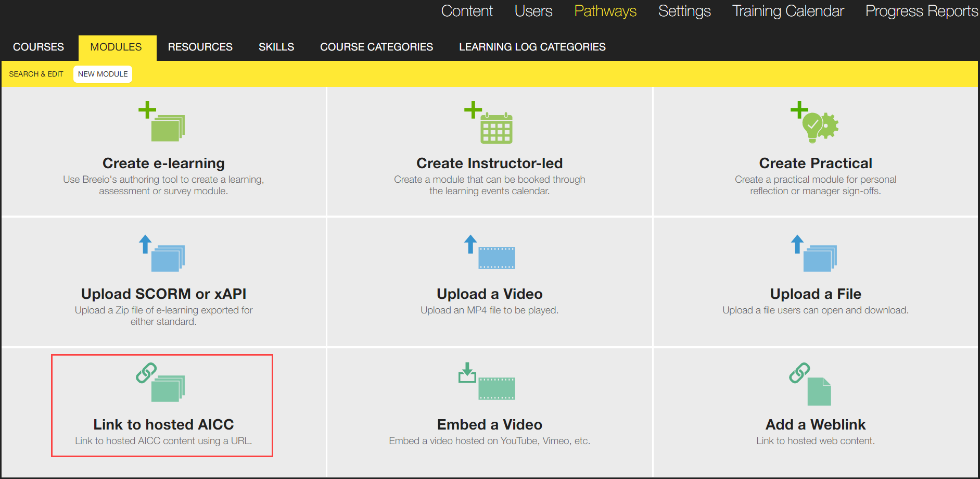The height and width of the screenshot is (479, 980).
Task: Select the Add a Weblink heading
Action: click(816, 424)
